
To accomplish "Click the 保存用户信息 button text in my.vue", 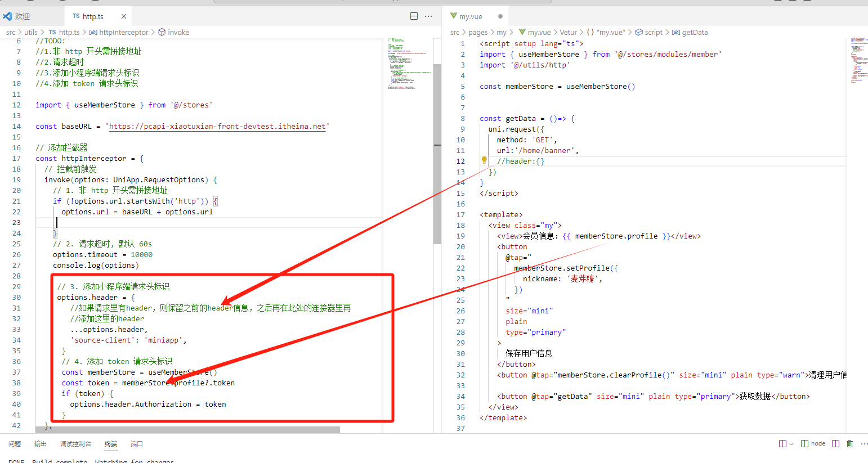I will (529, 353).
